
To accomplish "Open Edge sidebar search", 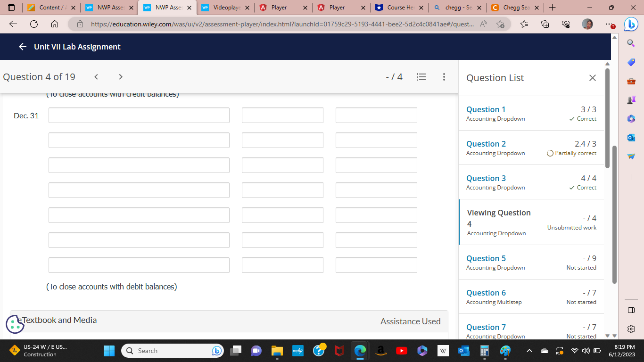I will pyautogui.click(x=631, y=43).
